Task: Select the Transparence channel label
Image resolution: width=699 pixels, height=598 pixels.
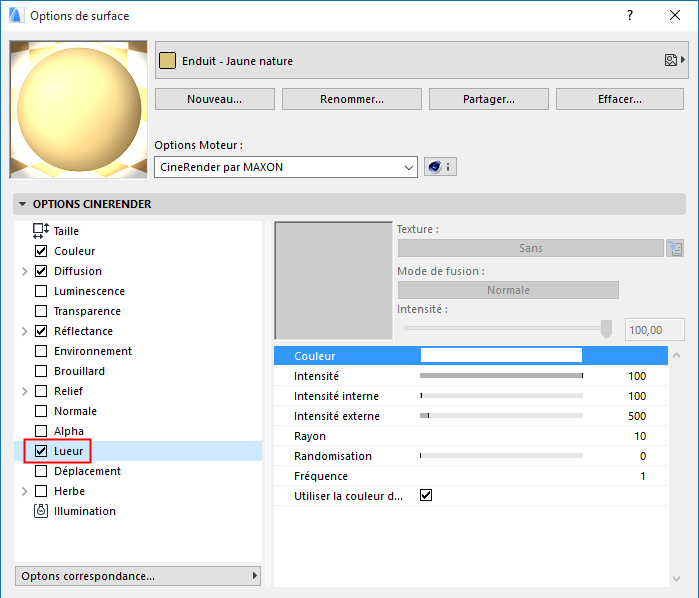Action: [87, 311]
